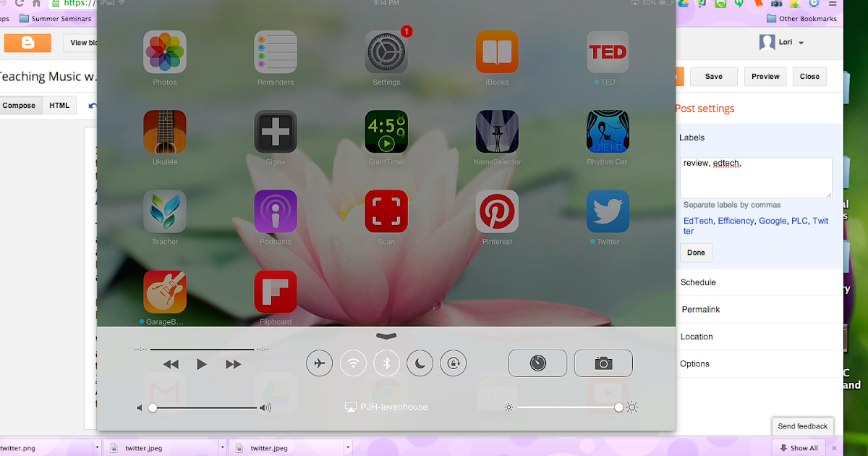Open the Chrome hamburger menu
The height and width of the screenshot is (456, 868).
pyautogui.click(x=833, y=4)
